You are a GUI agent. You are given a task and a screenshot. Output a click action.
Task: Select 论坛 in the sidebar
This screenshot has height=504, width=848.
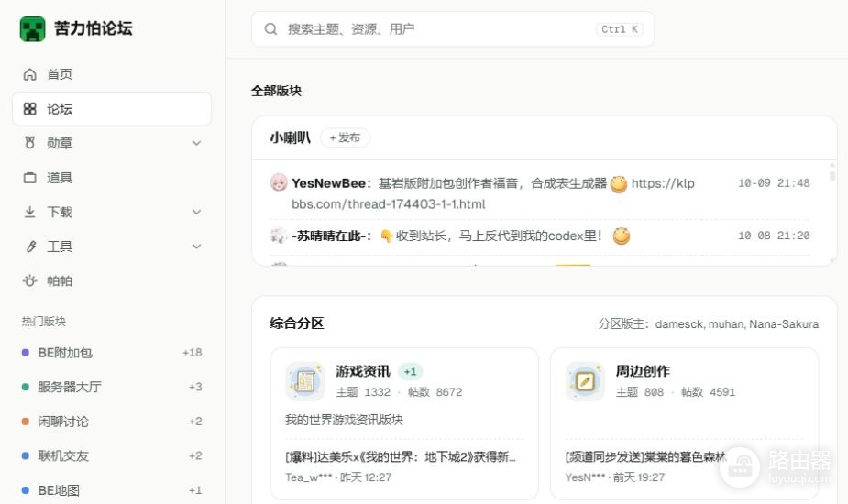pos(112,109)
